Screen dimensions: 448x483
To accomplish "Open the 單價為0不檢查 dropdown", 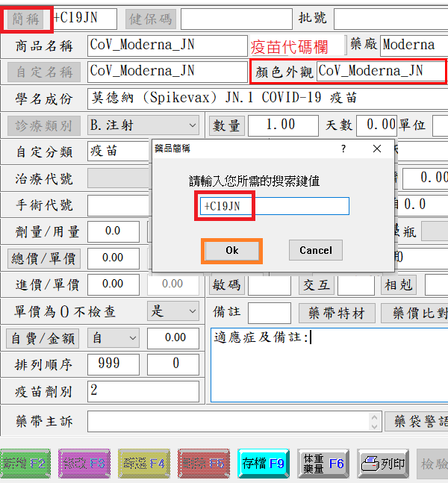I will pos(192,311).
